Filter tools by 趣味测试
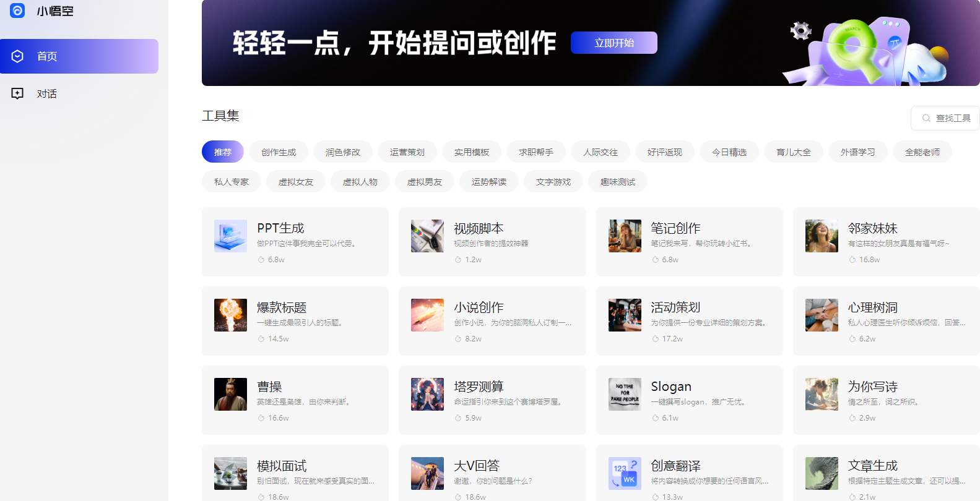 tap(618, 182)
